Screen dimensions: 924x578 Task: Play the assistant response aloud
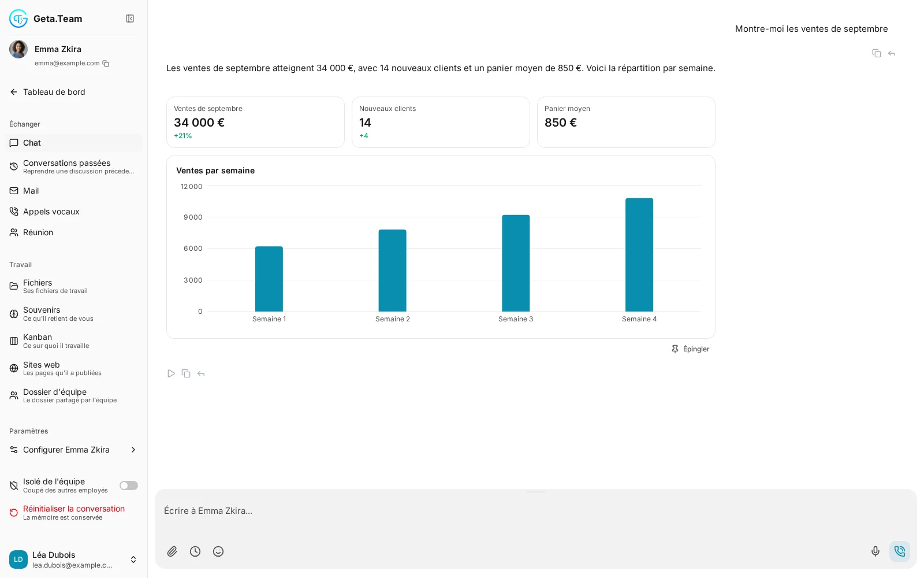[171, 373]
